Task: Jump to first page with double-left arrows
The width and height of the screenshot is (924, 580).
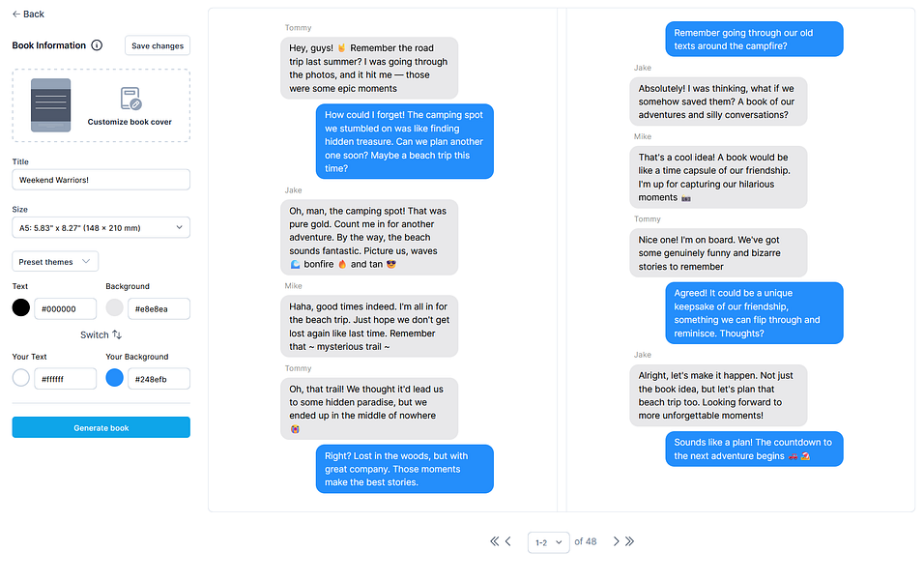Action: pyautogui.click(x=494, y=541)
